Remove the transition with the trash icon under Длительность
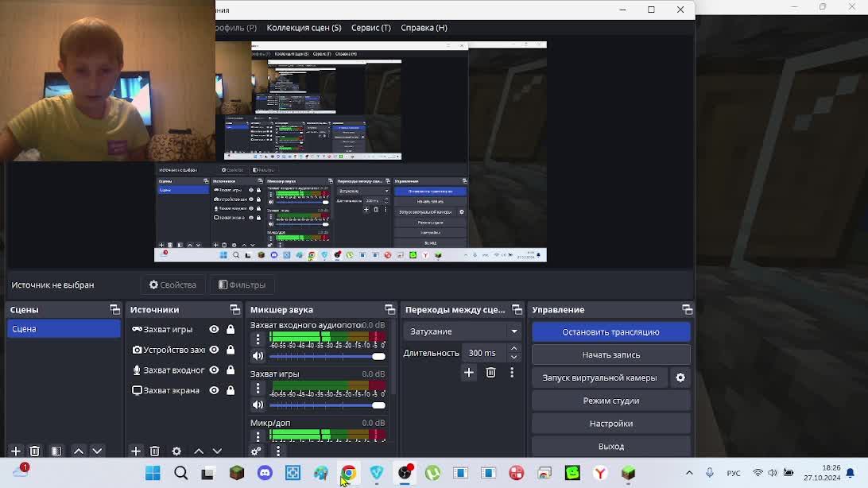This screenshot has height=488, width=868. point(490,373)
